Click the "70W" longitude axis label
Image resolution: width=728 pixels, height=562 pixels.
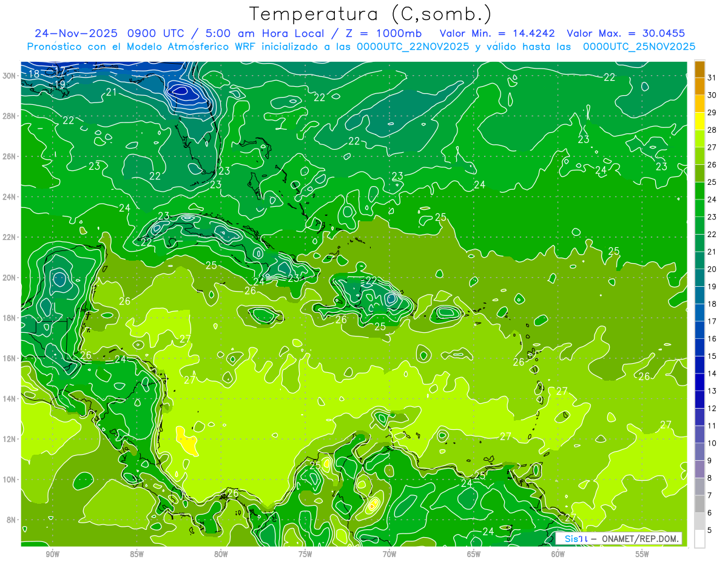[x=389, y=555]
